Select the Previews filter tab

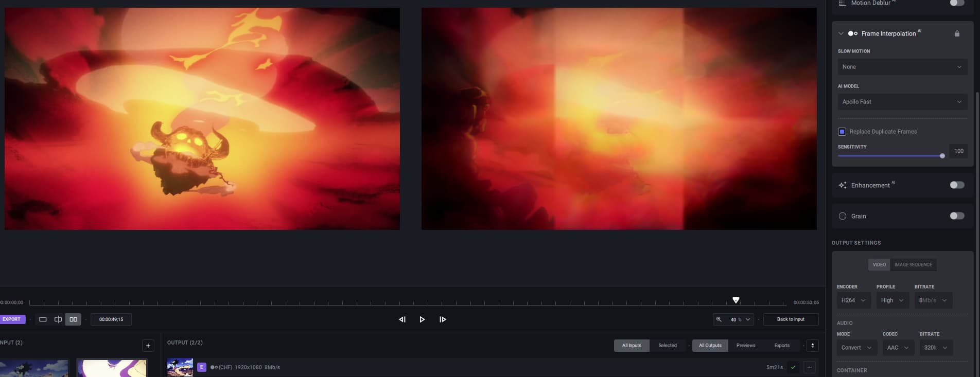(x=746, y=346)
